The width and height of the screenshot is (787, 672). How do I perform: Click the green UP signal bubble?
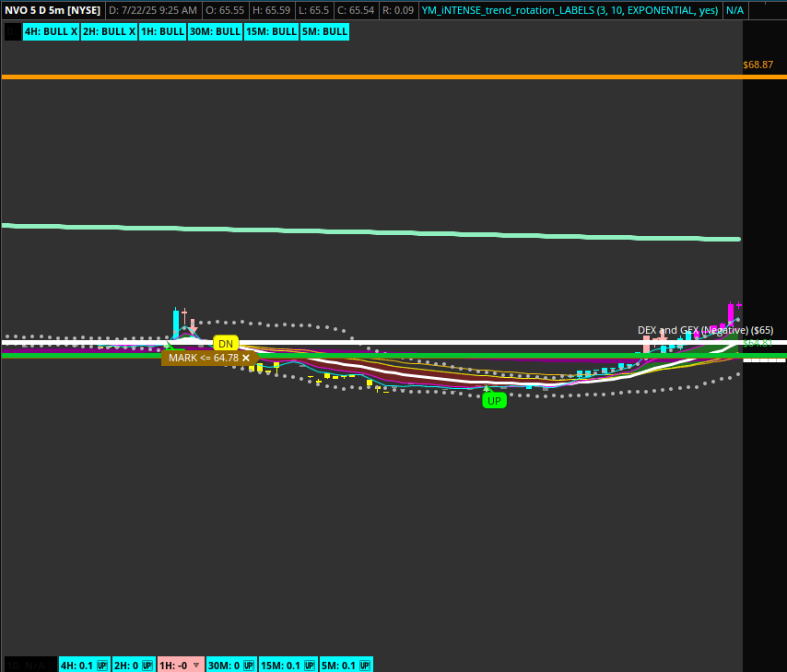tap(494, 401)
